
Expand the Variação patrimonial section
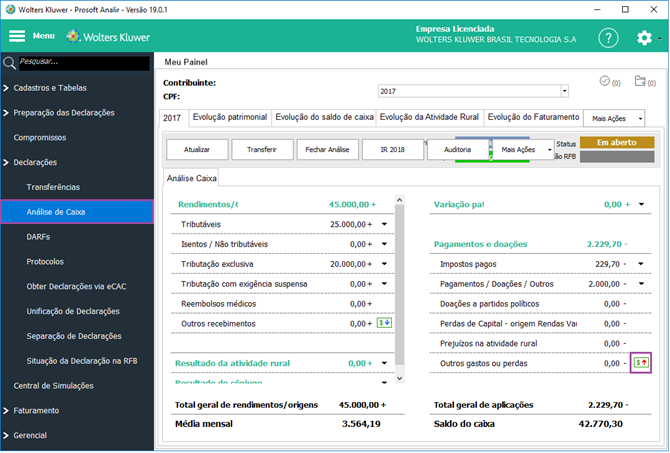[641, 204]
